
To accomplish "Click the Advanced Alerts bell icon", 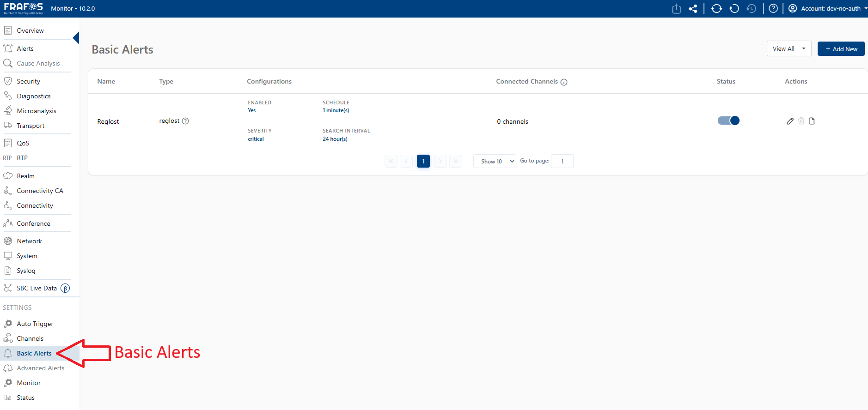I will pyautogui.click(x=8, y=368).
